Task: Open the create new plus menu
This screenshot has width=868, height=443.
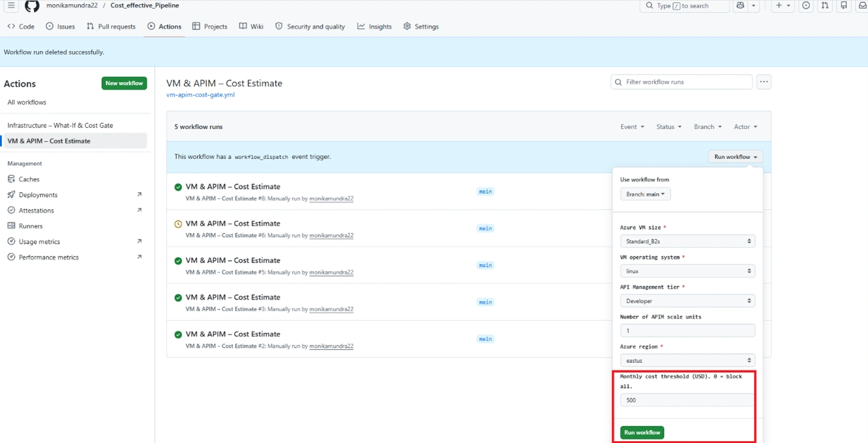Action: click(x=783, y=5)
